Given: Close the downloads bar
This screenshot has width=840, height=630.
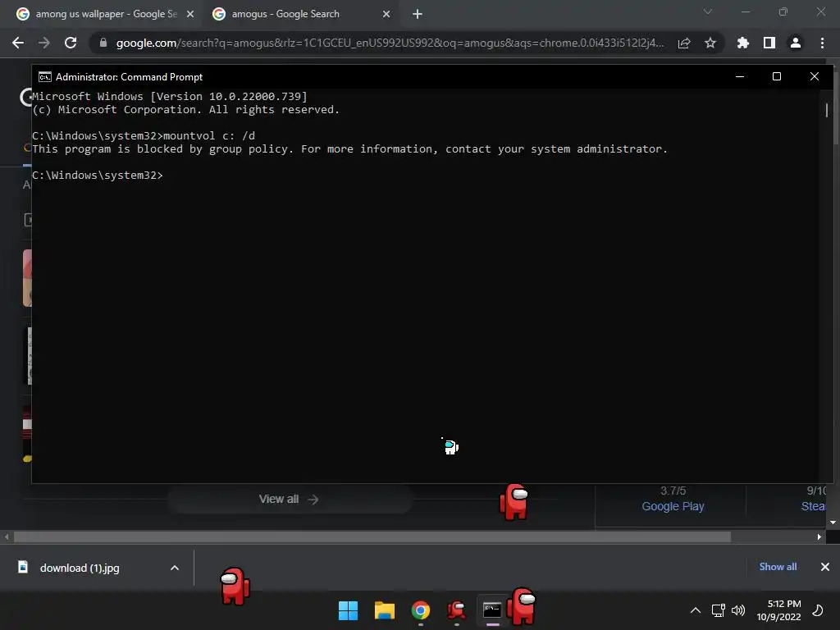Looking at the screenshot, I should point(825,567).
